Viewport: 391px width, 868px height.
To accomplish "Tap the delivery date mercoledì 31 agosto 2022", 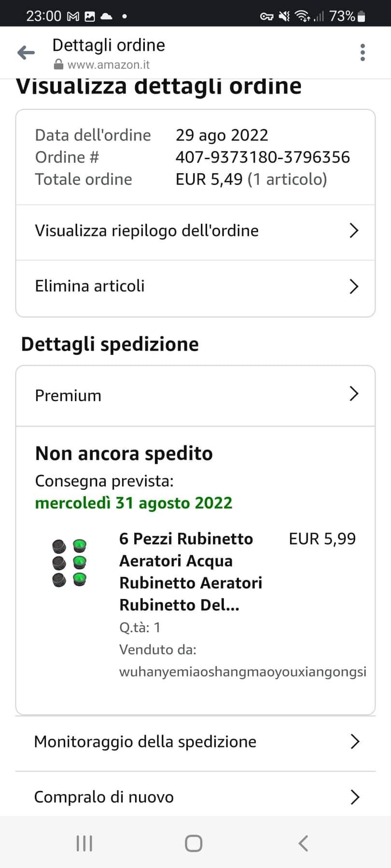I will coord(134,503).
